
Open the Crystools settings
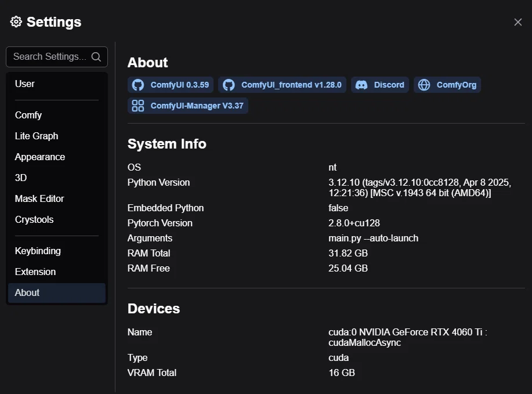coord(57,219)
